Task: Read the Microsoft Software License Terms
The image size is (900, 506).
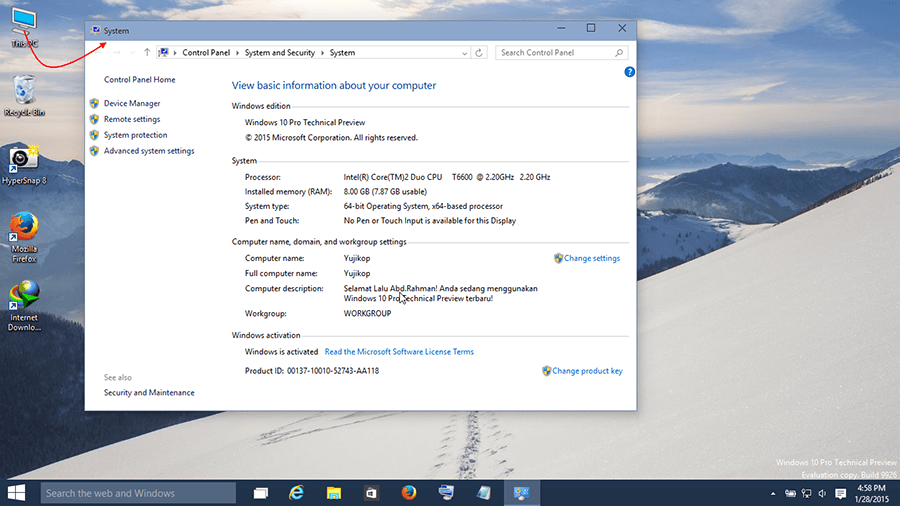Action: tap(399, 352)
